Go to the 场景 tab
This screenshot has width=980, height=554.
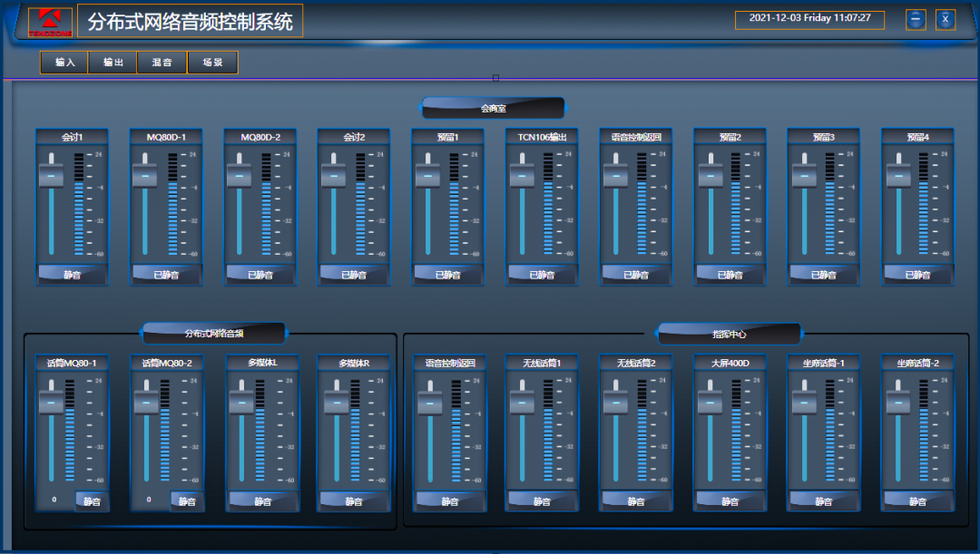[212, 63]
